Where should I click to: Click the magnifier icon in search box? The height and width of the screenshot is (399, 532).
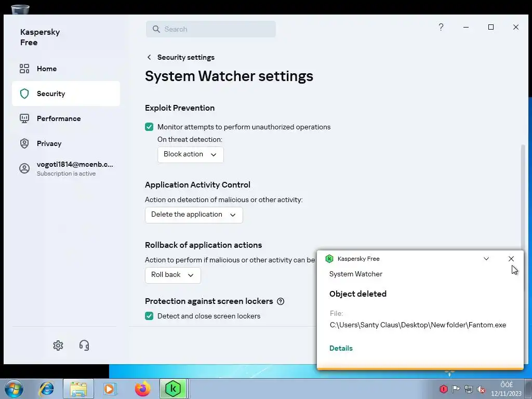click(156, 29)
